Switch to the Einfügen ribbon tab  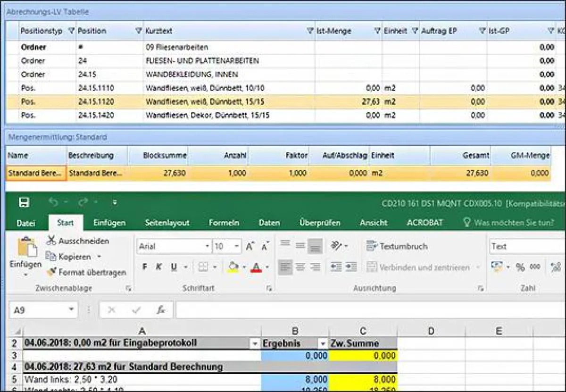(109, 222)
